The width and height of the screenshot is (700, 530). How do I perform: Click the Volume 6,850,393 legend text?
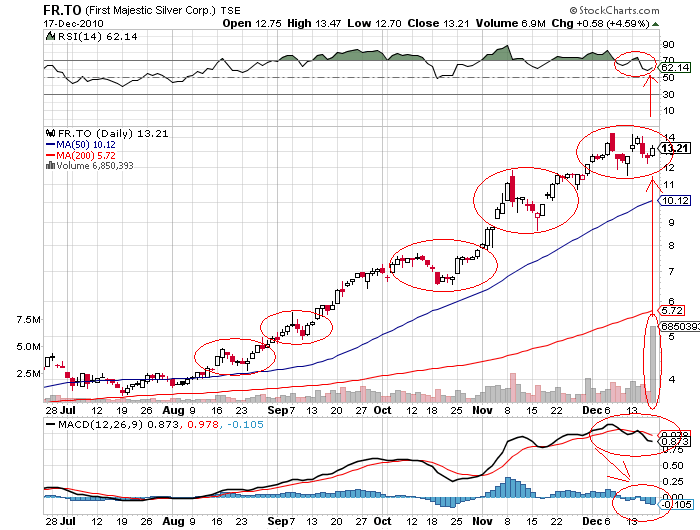95,166
